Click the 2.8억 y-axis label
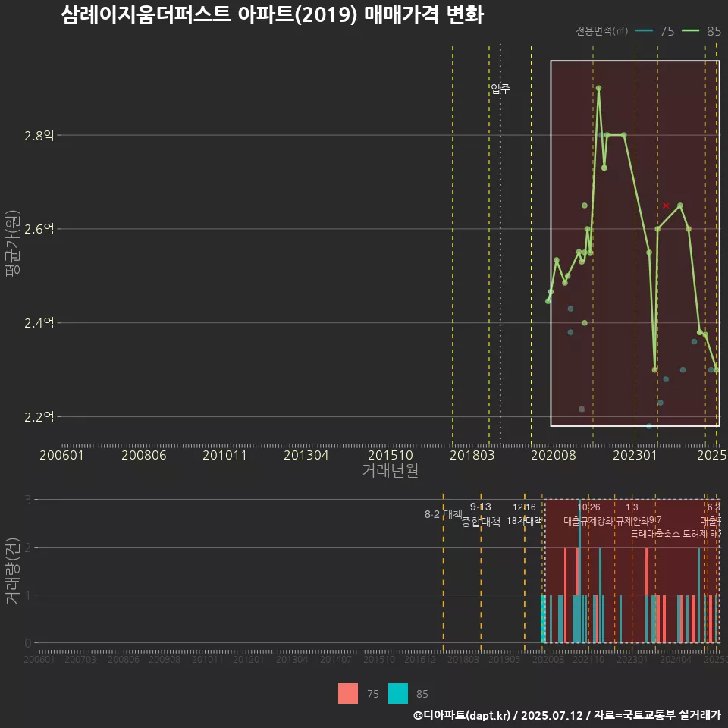728x728 pixels. click(x=39, y=136)
